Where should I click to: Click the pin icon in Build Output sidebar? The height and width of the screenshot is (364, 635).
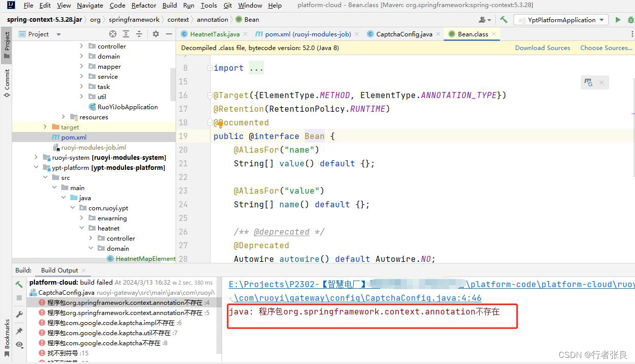pos(20,329)
